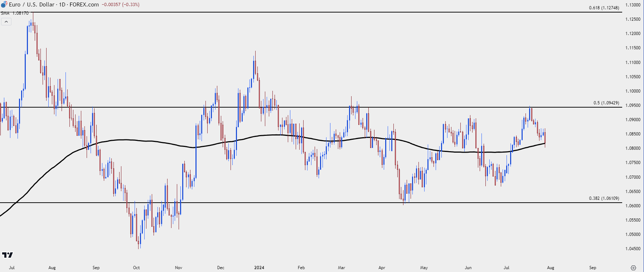This screenshot has width=644, height=272.
Task: Click the Nov label on time axis
Action: (179, 268)
